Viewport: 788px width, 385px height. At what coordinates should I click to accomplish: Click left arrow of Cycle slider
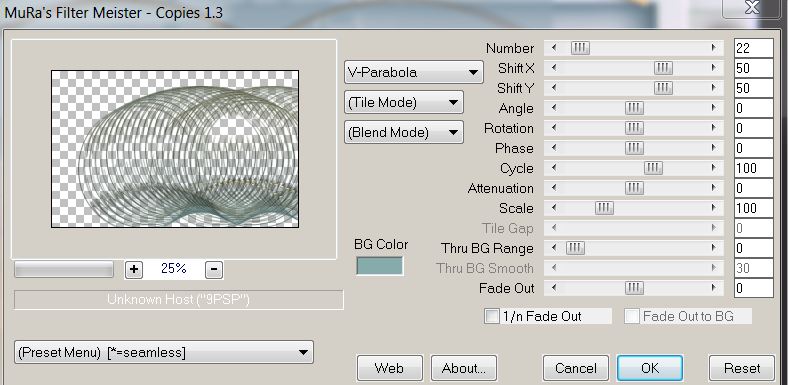tap(554, 168)
